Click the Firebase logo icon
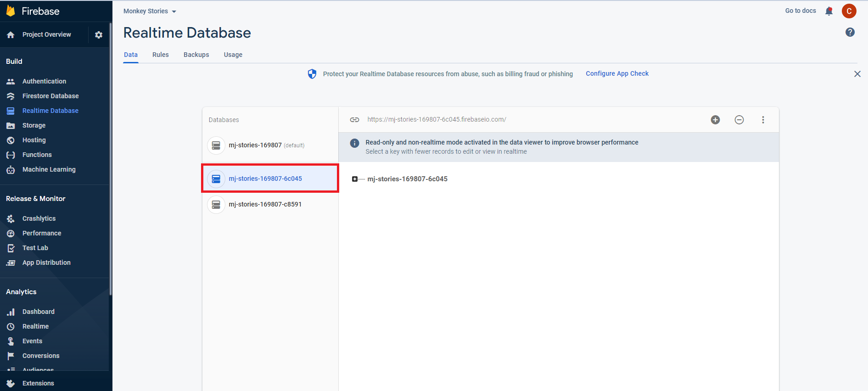The width and height of the screenshot is (868, 391). click(x=11, y=11)
